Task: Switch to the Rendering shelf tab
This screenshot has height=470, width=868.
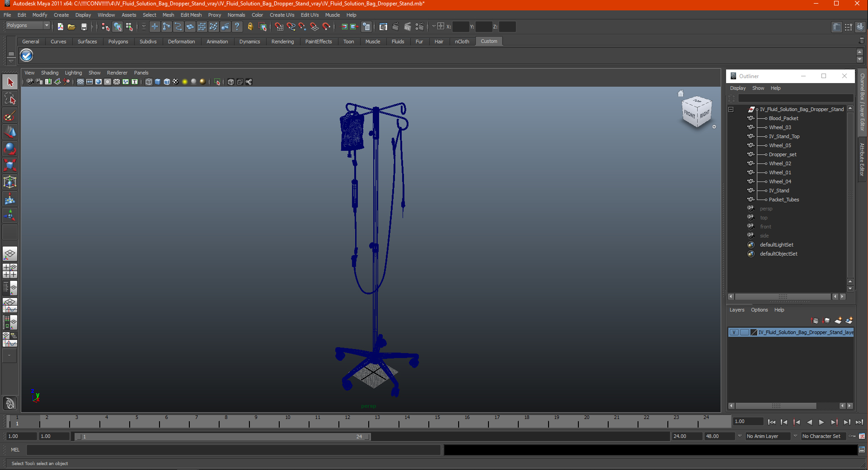Action: (282, 42)
